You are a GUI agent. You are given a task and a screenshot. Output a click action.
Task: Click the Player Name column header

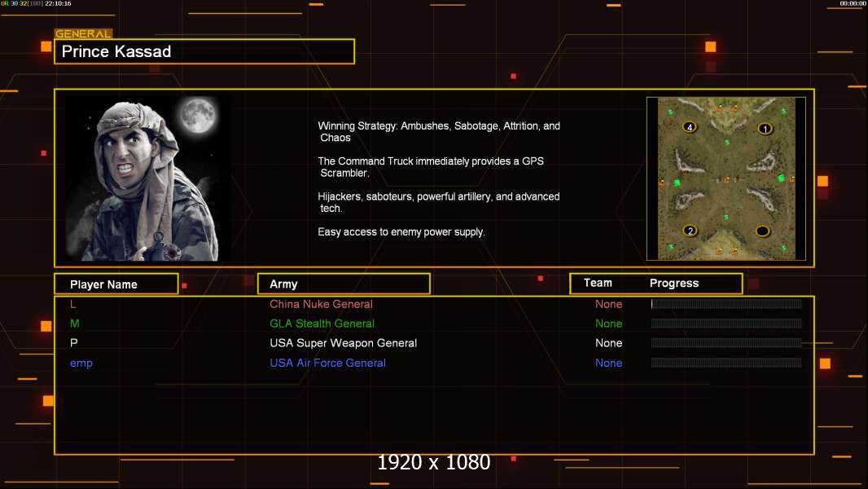click(x=116, y=284)
